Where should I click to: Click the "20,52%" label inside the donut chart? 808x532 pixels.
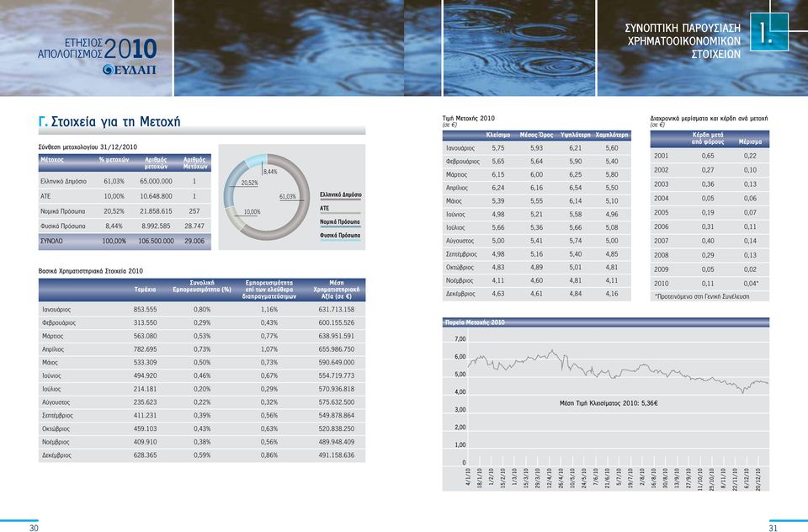[249, 183]
